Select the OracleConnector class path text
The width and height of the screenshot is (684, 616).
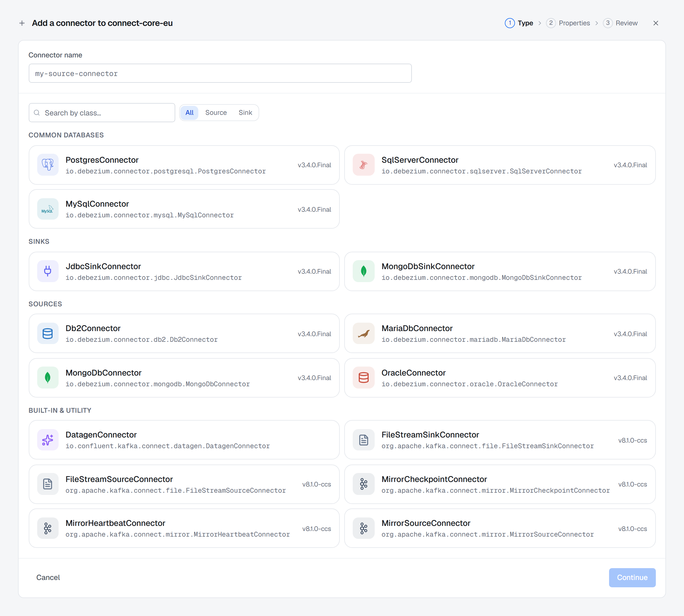click(469, 384)
